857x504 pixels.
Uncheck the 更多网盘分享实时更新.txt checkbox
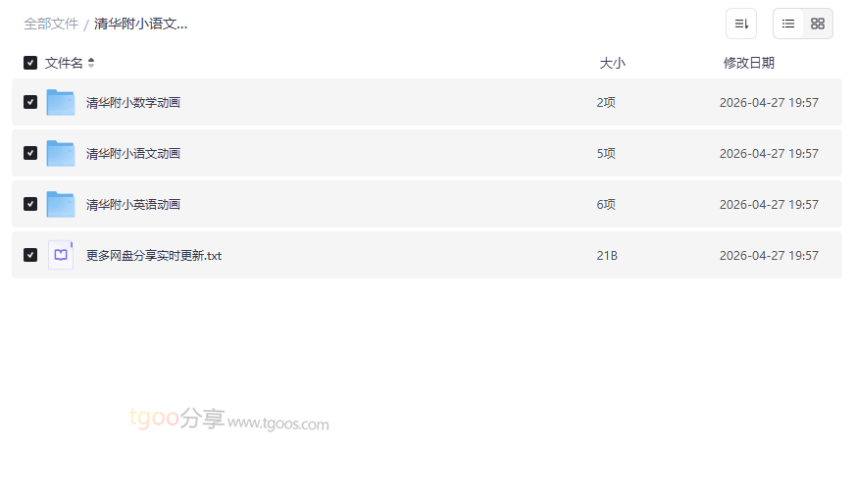pyautogui.click(x=30, y=255)
